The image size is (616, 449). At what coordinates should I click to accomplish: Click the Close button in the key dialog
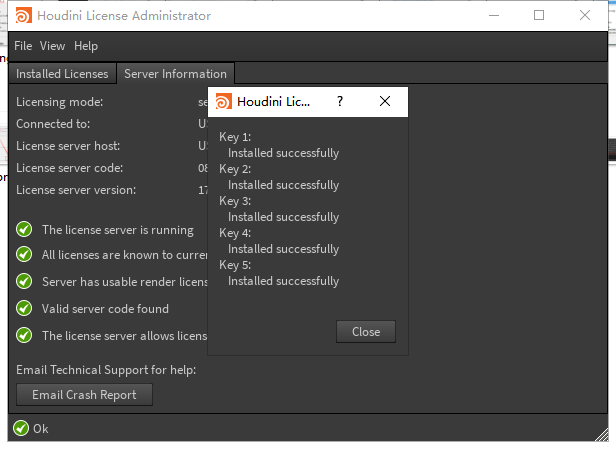click(x=366, y=332)
